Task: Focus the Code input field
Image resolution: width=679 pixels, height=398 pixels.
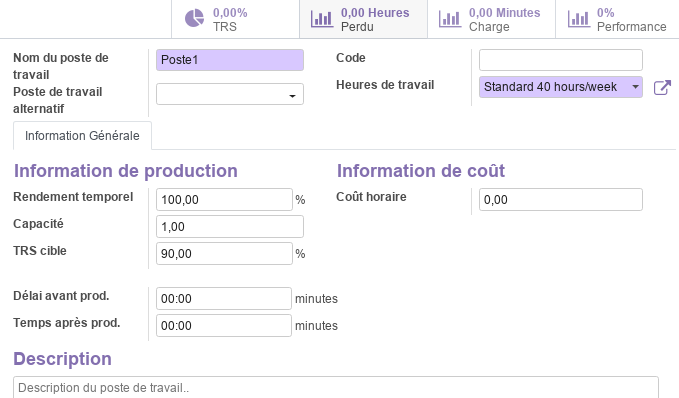Action: click(561, 60)
